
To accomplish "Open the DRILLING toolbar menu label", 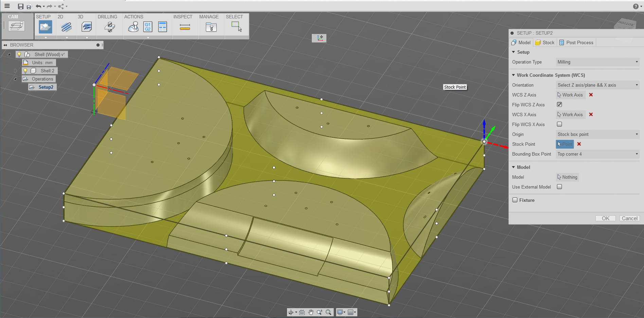I will 107,17.
